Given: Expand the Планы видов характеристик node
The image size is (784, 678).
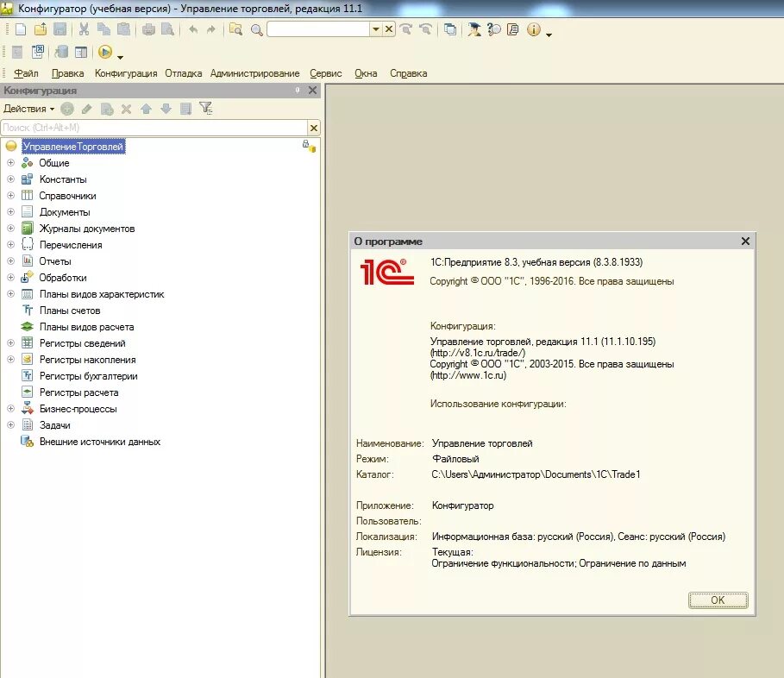Looking at the screenshot, I should click(x=10, y=294).
